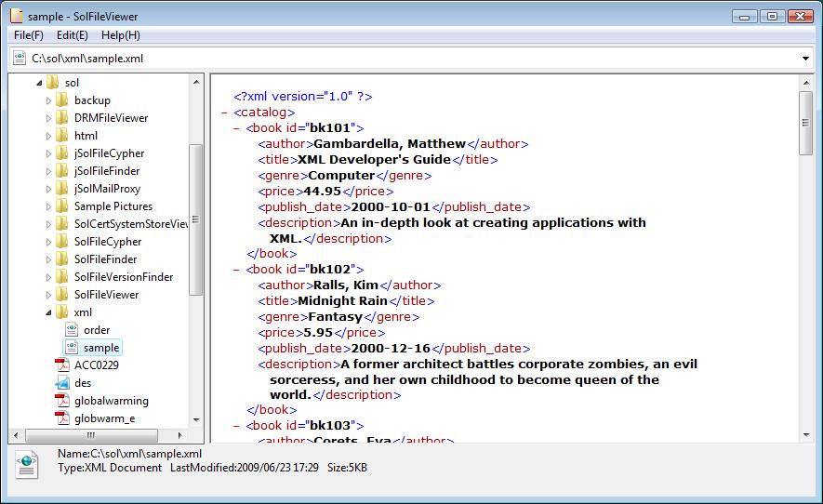Click the XML file icon in address bar
The height and width of the screenshot is (504, 823).
(20, 58)
